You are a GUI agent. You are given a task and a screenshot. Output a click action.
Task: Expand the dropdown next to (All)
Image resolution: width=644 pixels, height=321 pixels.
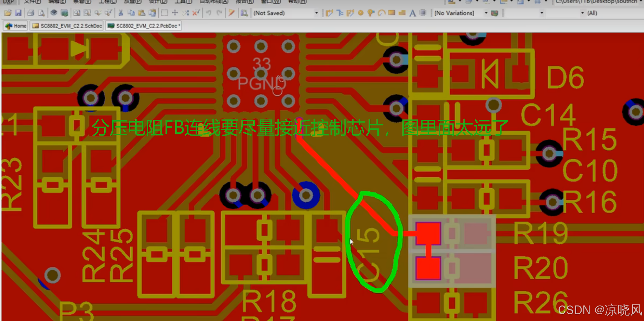582,13
